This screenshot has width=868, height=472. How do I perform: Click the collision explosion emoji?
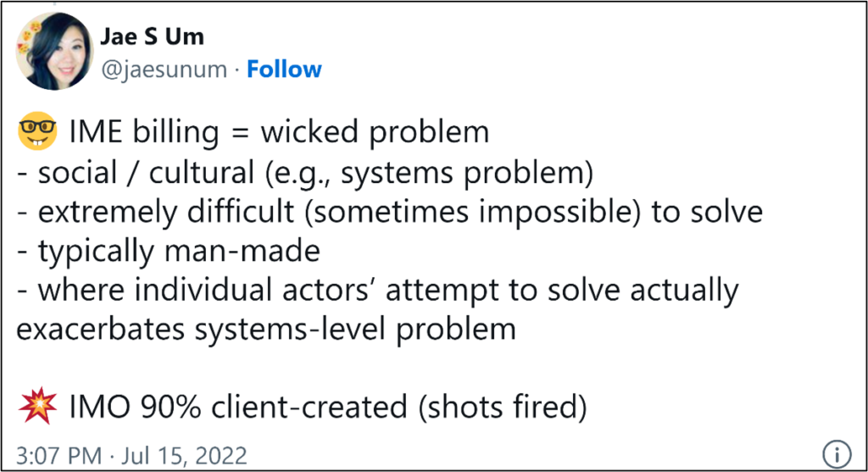click(x=37, y=406)
